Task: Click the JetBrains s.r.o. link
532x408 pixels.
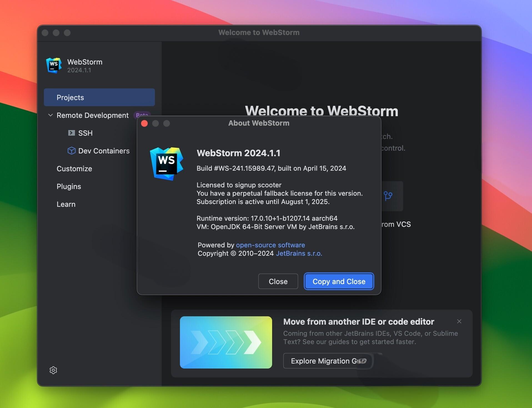Action: (x=299, y=253)
